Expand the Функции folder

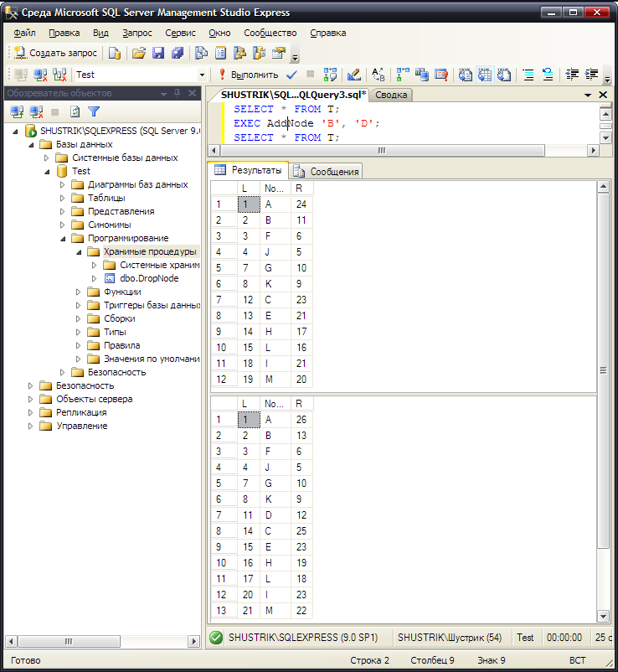click(x=78, y=292)
